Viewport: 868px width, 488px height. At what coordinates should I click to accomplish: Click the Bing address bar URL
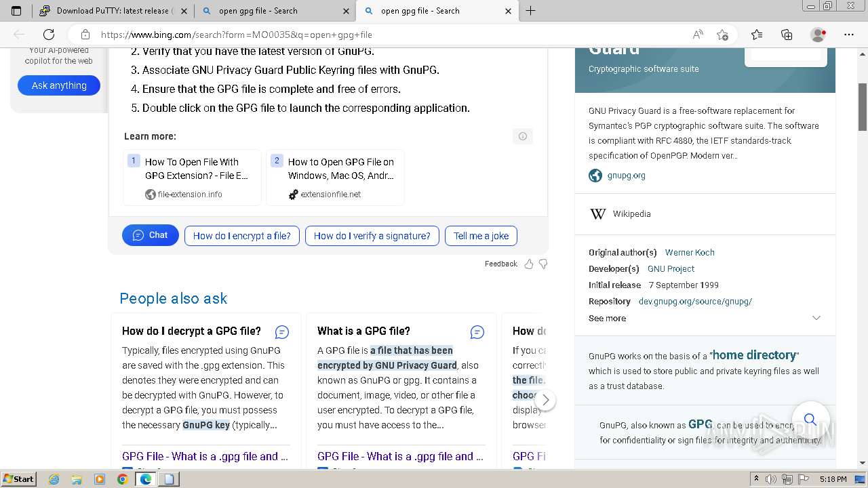click(237, 35)
